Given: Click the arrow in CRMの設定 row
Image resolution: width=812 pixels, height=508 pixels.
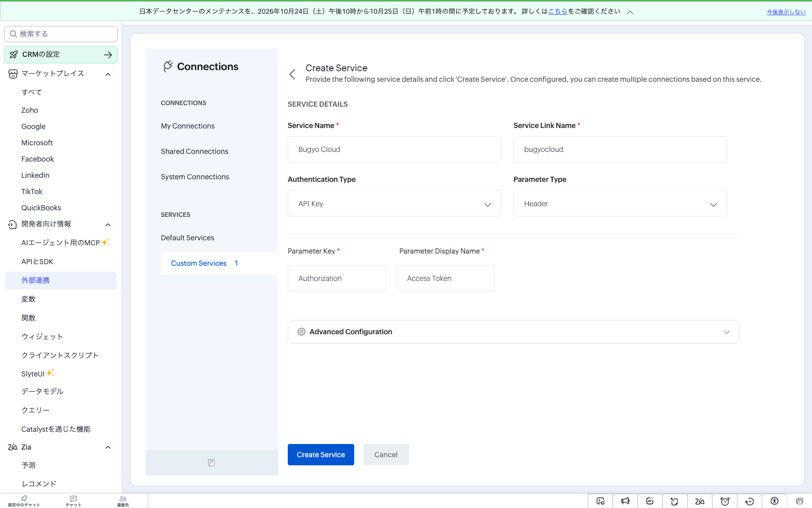Looking at the screenshot, I should (108, 55).
